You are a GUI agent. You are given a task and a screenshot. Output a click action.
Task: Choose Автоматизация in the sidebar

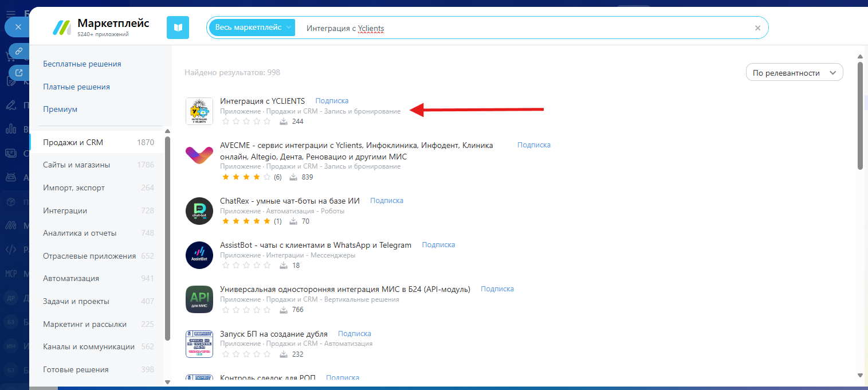point(71,278)
